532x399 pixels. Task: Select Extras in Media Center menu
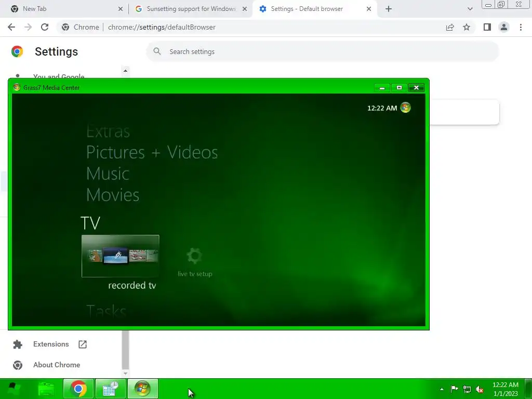tap(108, 131)
